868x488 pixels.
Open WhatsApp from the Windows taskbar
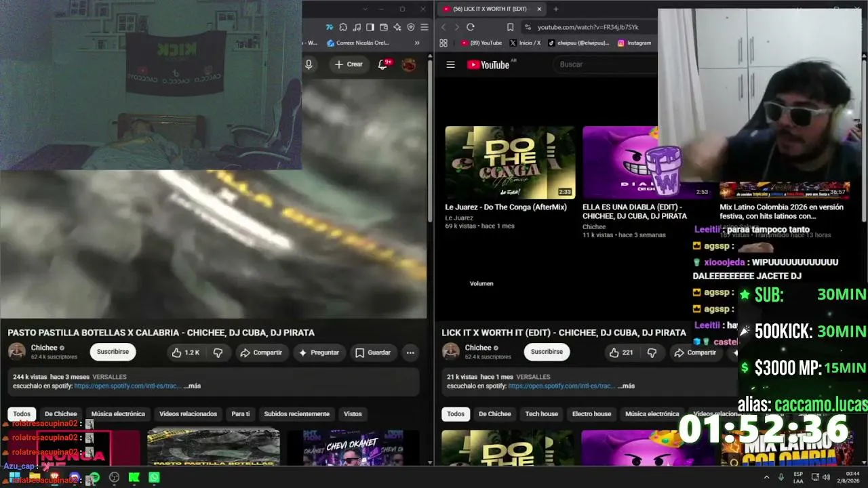click(x=154, y=478)
